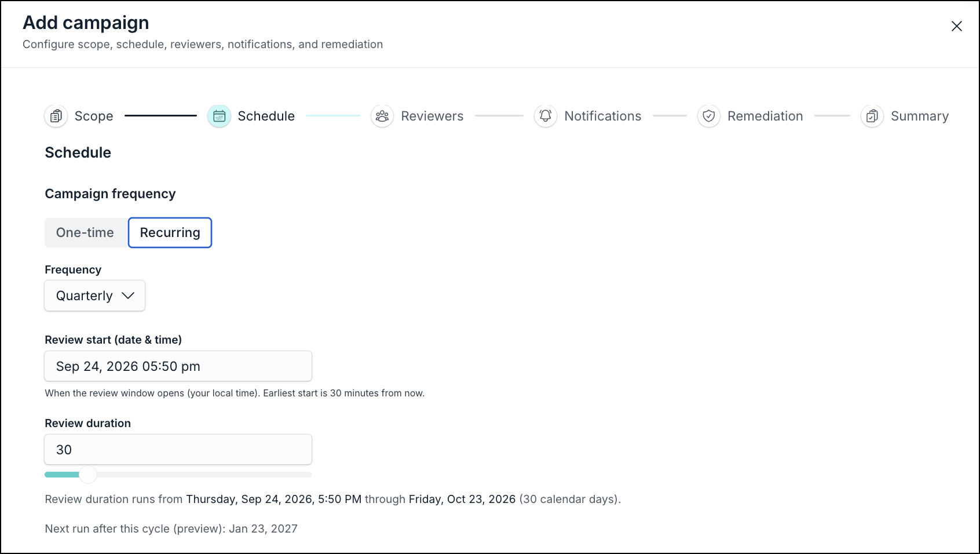980x554 pixels.
Task: Select Recurring campaign frequency
Action: (170, 232)
